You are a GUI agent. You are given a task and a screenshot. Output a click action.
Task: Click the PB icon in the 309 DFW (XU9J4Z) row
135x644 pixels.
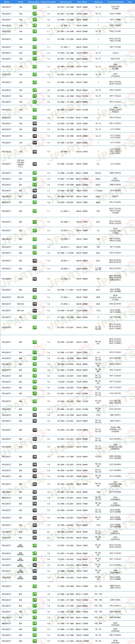click(35, 641)
